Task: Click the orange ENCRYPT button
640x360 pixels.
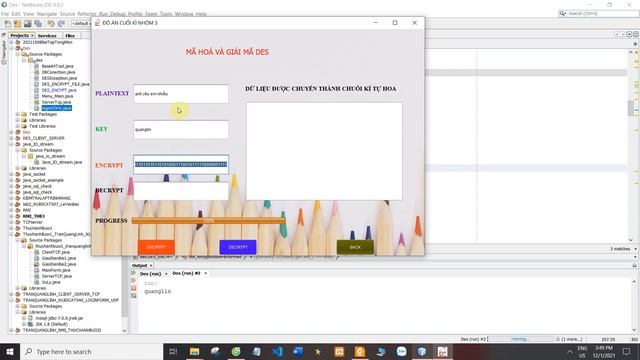Action: pos(156,247)
